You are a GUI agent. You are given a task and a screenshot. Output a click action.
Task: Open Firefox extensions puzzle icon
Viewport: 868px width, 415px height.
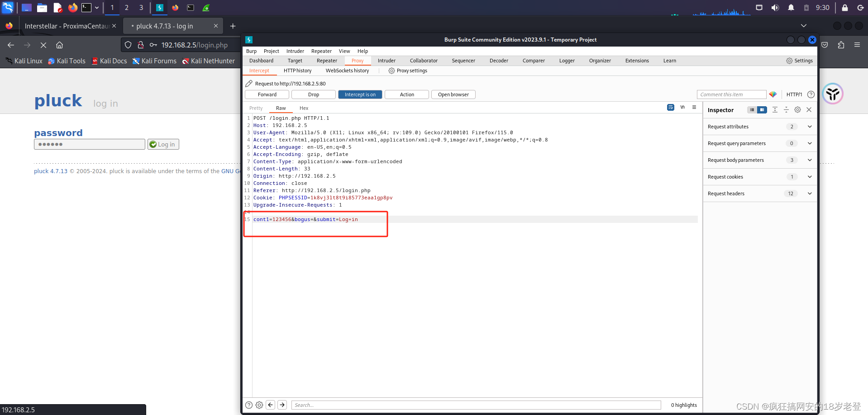coord(841,45)
